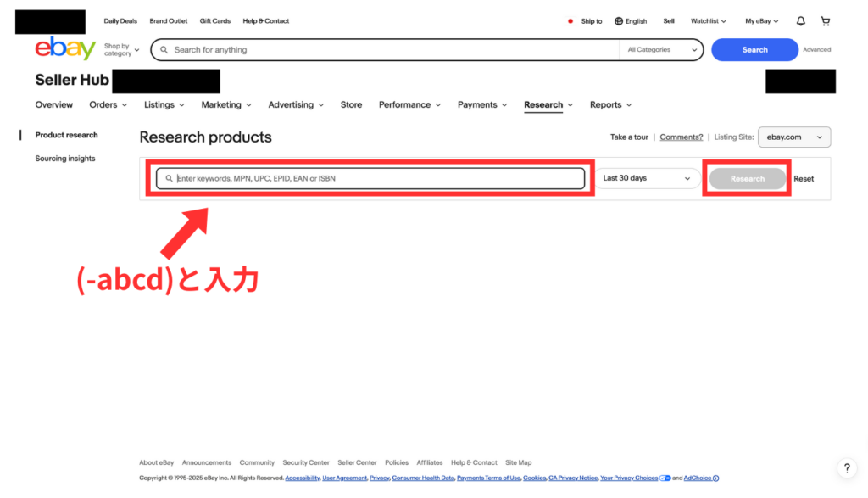Image resolution: width=868 pixels, height=498 pixels.
Task: Click the eBay logo
Action: pyautogui.click(x=65, y=48)
